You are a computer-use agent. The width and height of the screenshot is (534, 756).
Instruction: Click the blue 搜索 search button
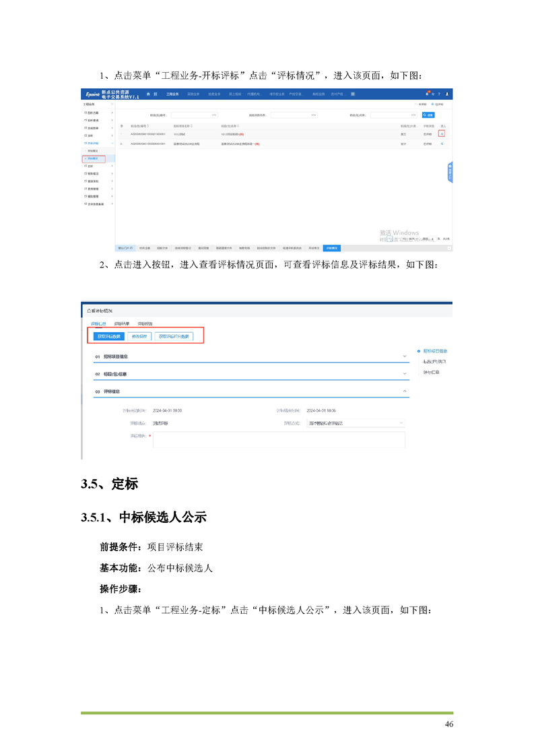[428, 115]
